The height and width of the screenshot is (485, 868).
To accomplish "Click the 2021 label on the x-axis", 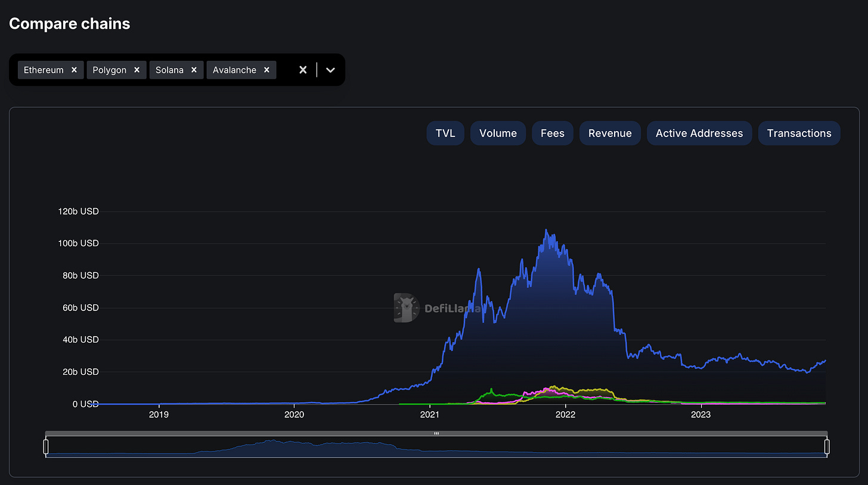I will 430,415.
